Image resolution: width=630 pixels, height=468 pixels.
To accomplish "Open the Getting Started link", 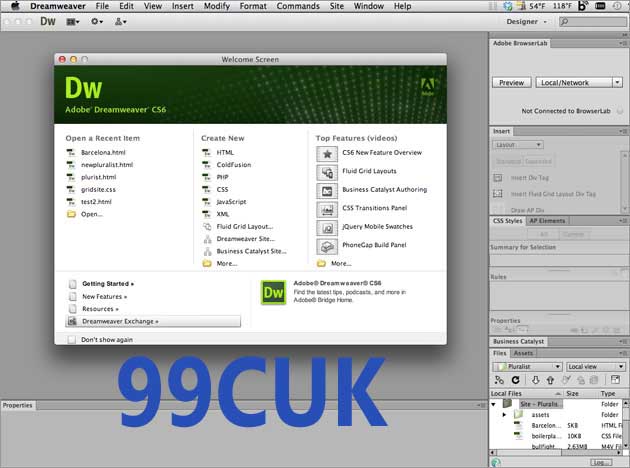I will pos(108,284).
